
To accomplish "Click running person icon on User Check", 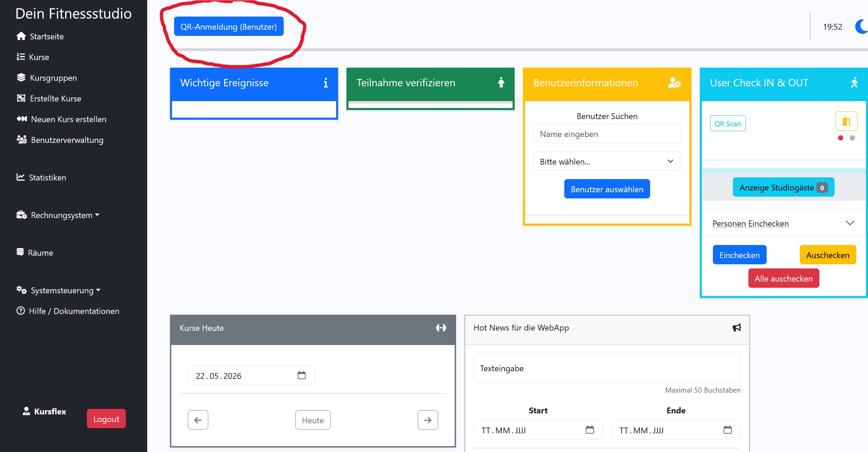I will [x=854, y=82].
